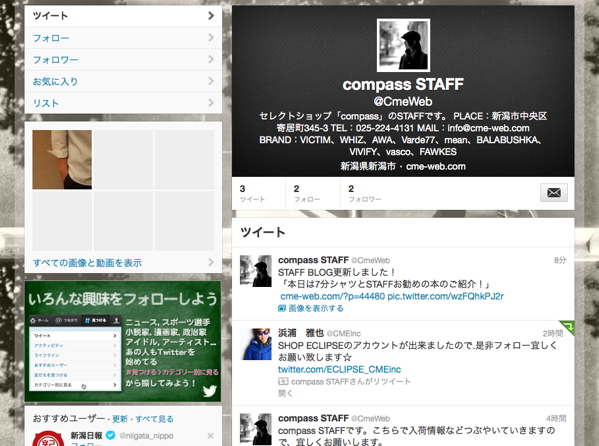Image resolution: width=599 pixels, height=446 pixels.
Task: Click the compass STAFF profile photo in the header
Action: coord(403,45)
